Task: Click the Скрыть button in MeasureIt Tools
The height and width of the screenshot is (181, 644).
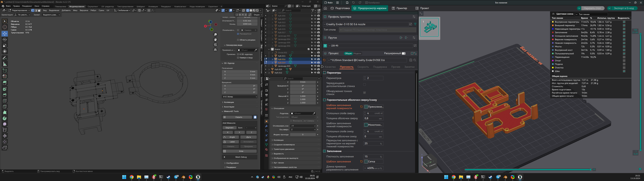Action: [x=237, y=117]
